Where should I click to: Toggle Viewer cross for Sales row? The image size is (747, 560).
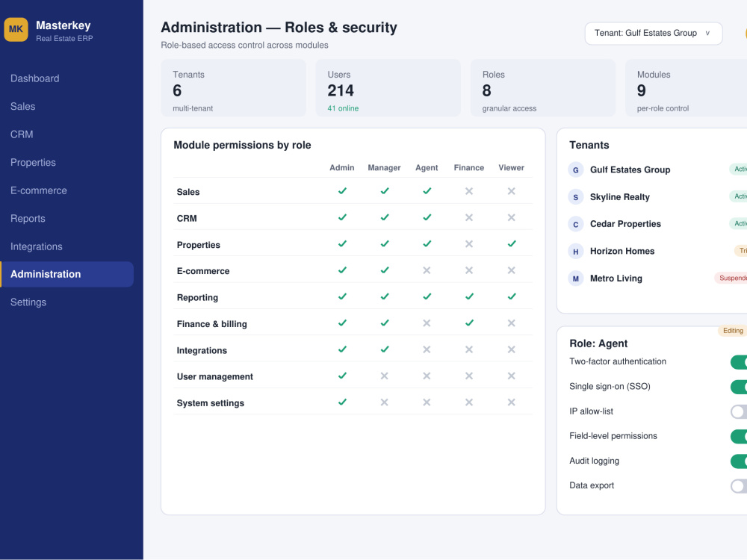click(x=511, y=191)
